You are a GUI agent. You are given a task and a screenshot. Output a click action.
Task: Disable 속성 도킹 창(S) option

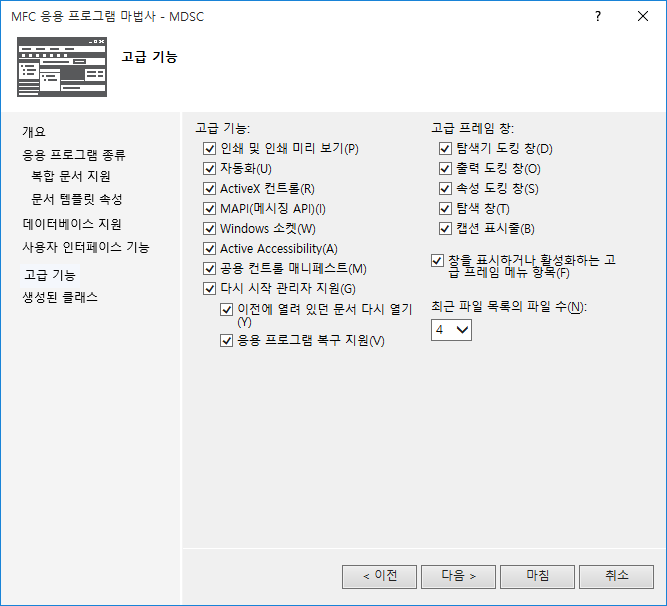[445, 188]
